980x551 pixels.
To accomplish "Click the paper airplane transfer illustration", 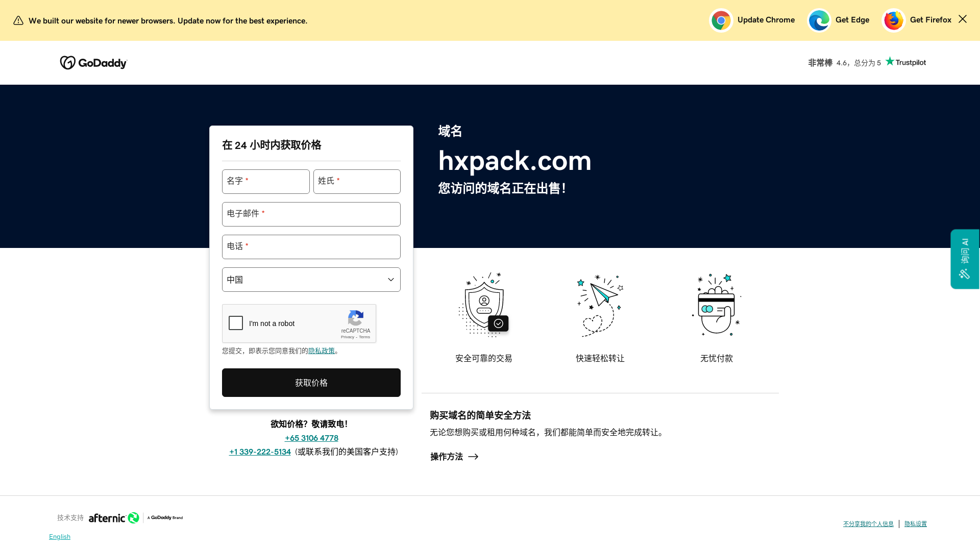I will pyautogui.click(x=600, y=305).
